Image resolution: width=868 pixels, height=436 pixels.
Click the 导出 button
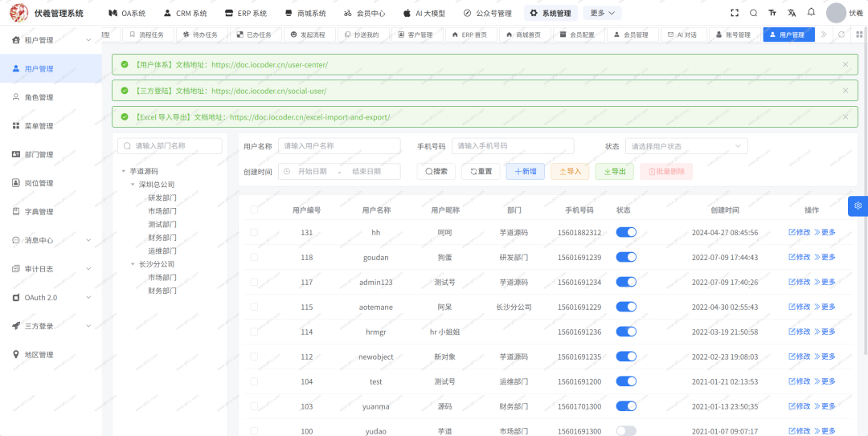pyautogui.click(x=615, y=172)
